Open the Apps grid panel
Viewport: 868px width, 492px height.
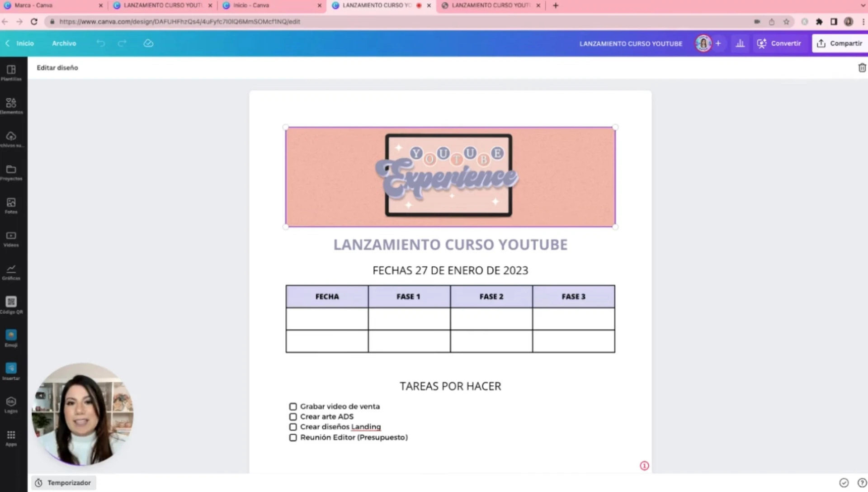click(11, 438)
